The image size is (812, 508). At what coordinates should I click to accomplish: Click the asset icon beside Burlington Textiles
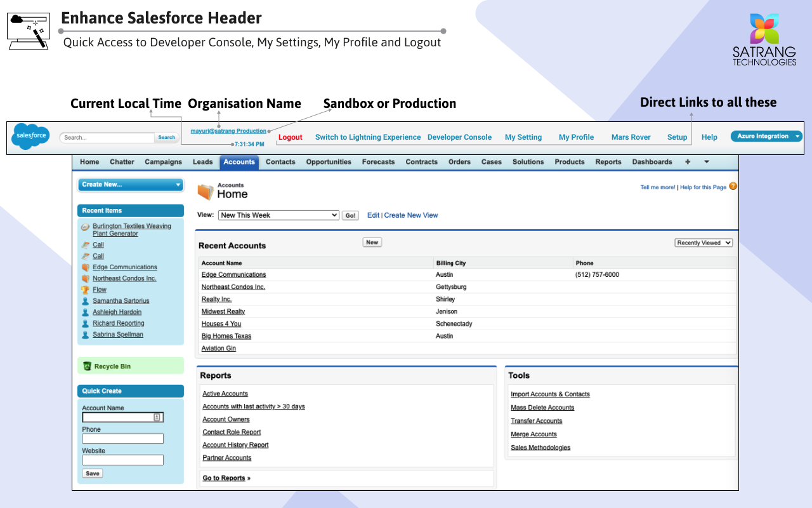(84, 227)
